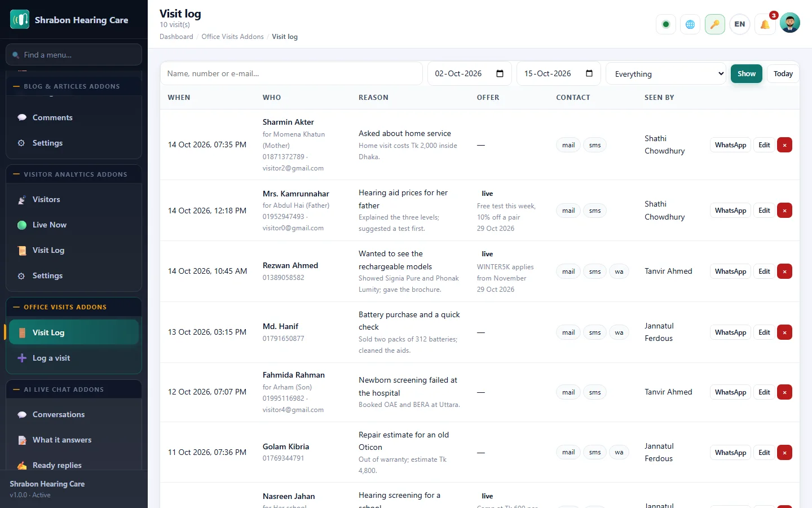Click the green online status indicator icon
The height and width of the screenshot is (508, 812).
click(x=666, y=24)
